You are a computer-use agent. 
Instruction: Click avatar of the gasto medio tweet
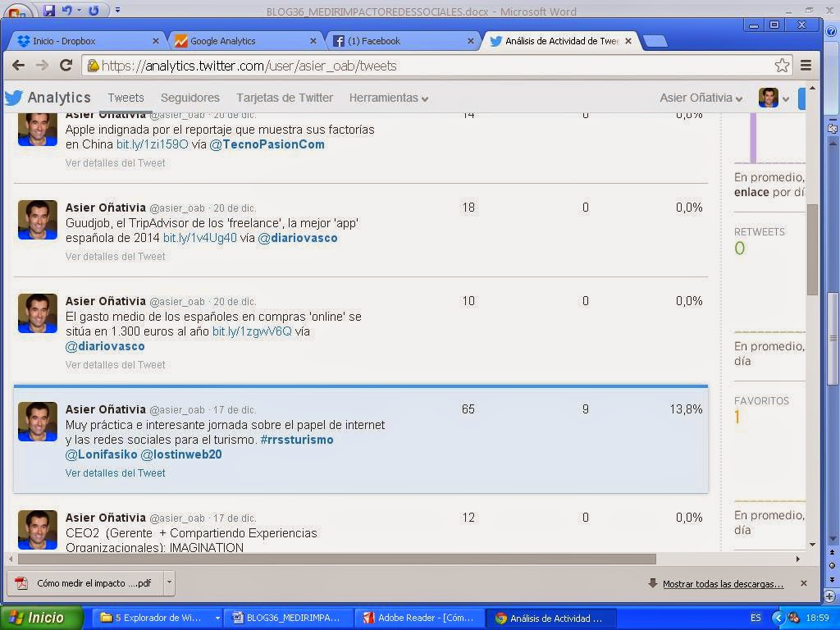[38, 313]
